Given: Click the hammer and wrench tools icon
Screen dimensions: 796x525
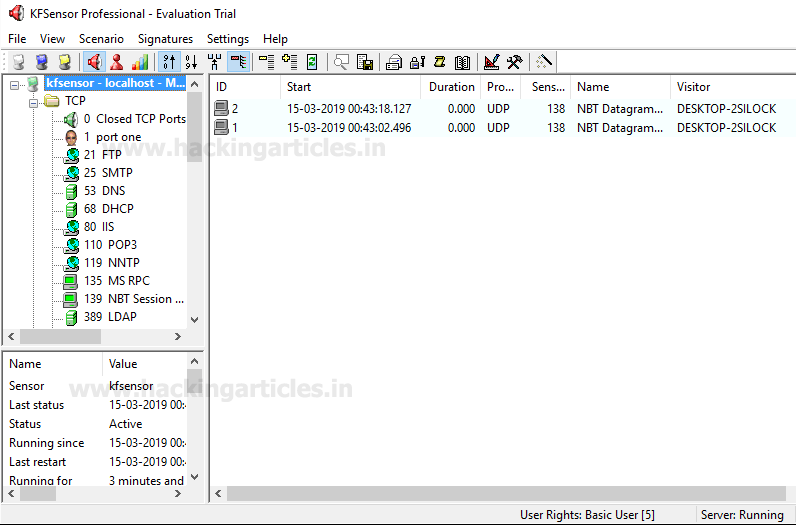Looking at the screenshot, I should (514, 62).
